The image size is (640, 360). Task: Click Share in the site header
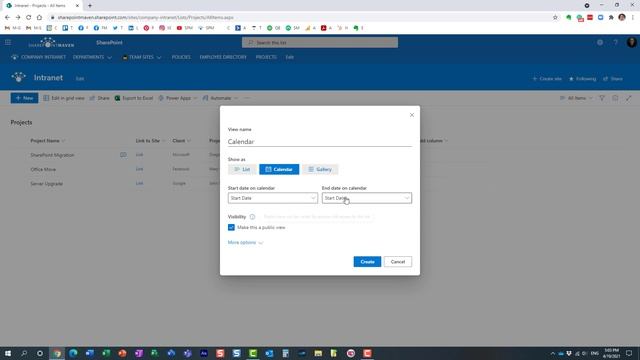pyautogui.click(x=613, y=79)
